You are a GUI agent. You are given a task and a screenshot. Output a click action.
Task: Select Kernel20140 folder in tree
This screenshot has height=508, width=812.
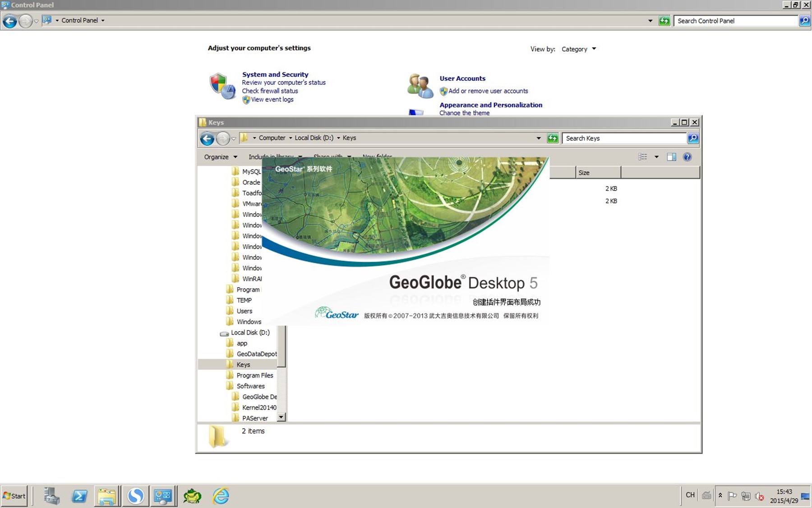[259, 407]
